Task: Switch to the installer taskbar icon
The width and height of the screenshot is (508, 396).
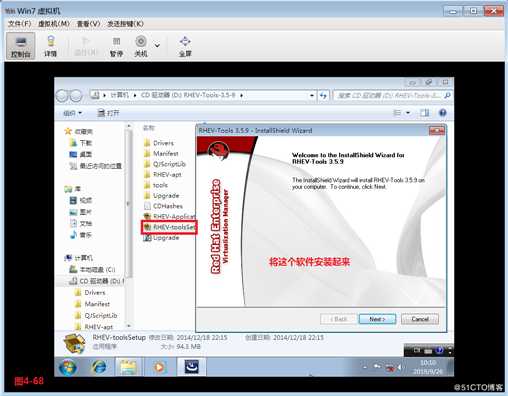Action: point(192,367)
